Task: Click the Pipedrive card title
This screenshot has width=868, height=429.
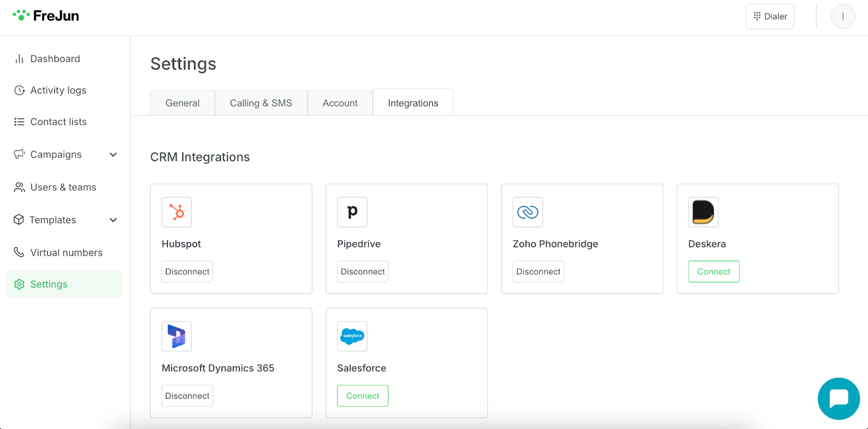Action: (359, 244)
